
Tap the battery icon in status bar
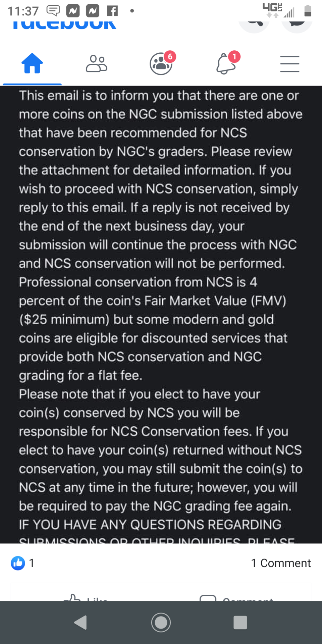pyautogui.click(x=308, y=11)
